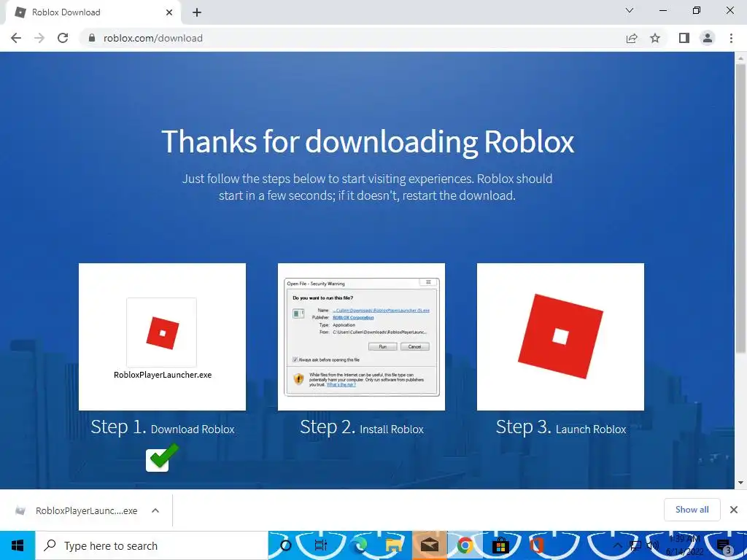The width and height of the screenshot is (747, 560).
Task: Open Microsoft Store from the taskbar
Action: (x=500, y=545)
